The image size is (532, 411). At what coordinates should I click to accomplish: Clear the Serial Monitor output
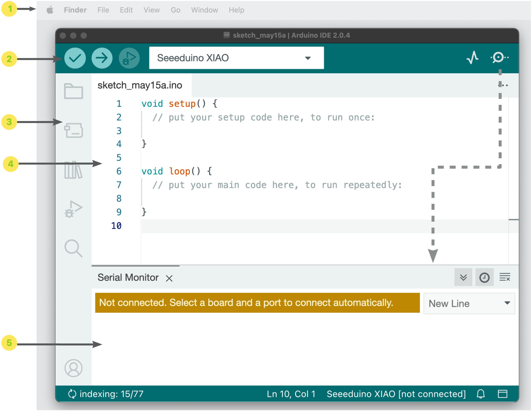tap(505, 277)
